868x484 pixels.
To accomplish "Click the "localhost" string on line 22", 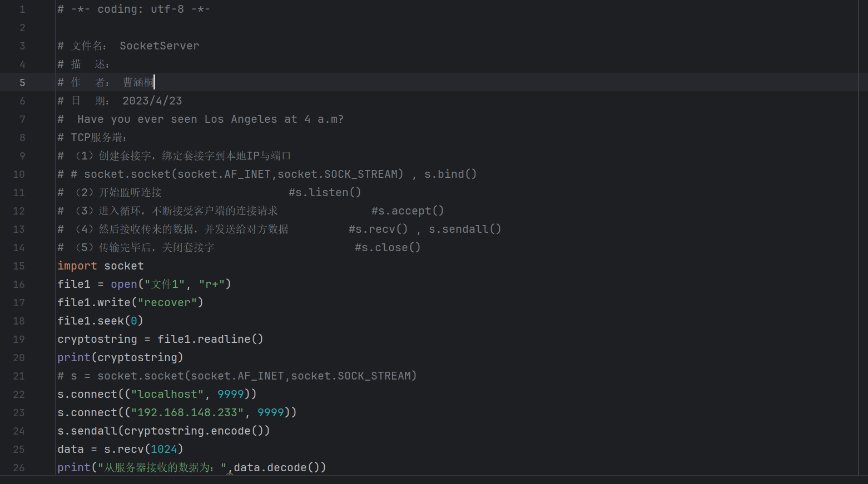I will click(x=167, y=394).
